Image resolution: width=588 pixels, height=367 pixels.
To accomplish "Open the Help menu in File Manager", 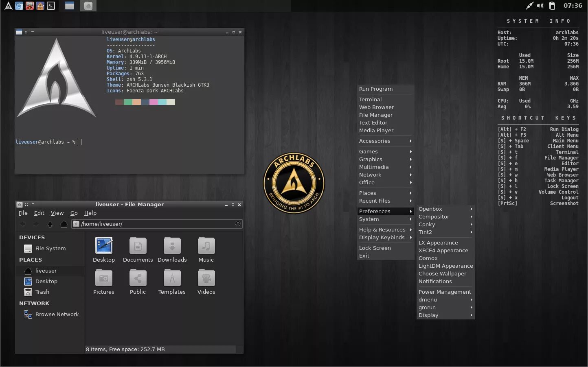I will [90, 213].
